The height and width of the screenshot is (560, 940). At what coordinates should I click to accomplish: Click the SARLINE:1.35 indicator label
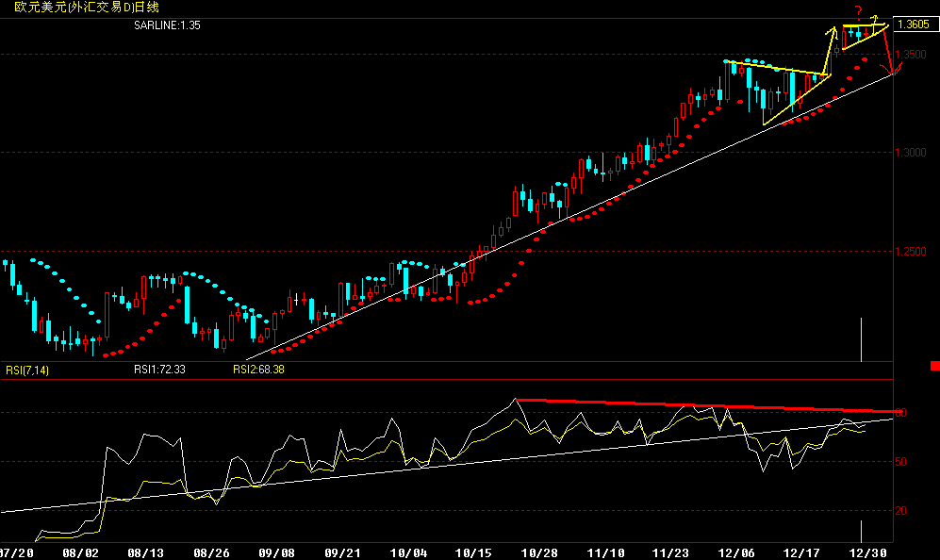click(x=168, y=26)
